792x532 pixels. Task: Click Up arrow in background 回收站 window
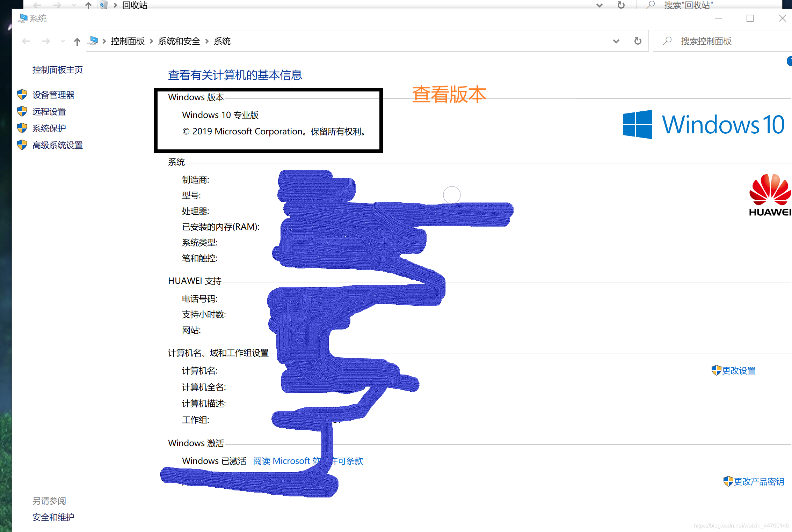tap(88, 5)
